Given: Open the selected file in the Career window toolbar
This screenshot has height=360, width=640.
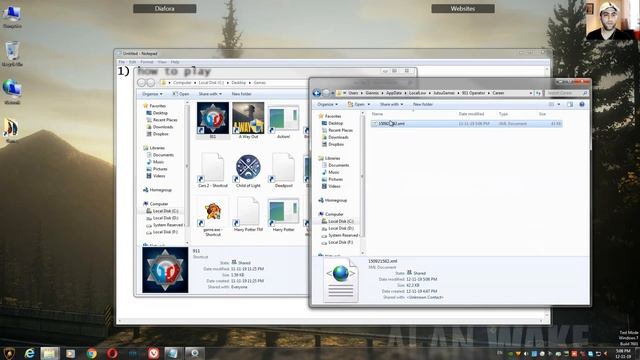Looking at the screenshot, I should [x=356, y=104].
